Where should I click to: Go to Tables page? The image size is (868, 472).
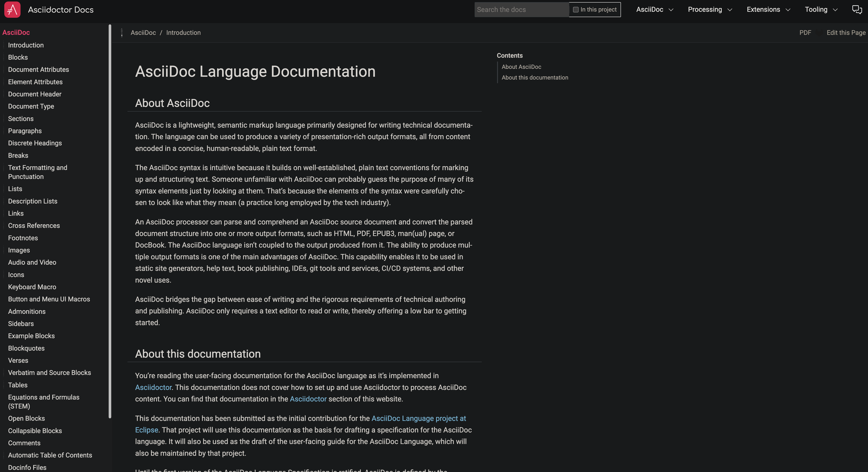[x=18, y=385]
